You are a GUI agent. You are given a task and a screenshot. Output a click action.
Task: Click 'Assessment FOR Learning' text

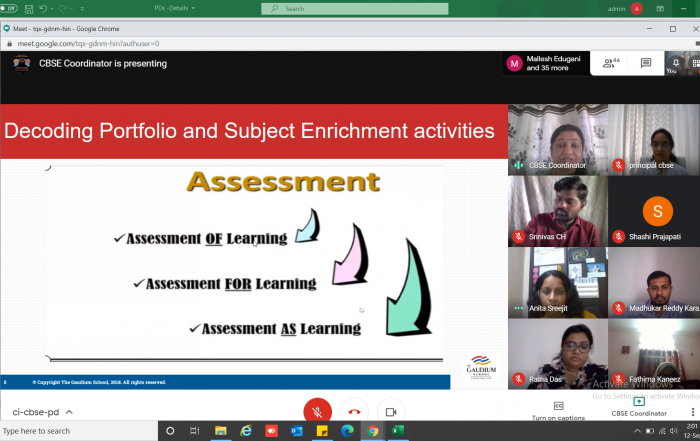tap(231, 284)
